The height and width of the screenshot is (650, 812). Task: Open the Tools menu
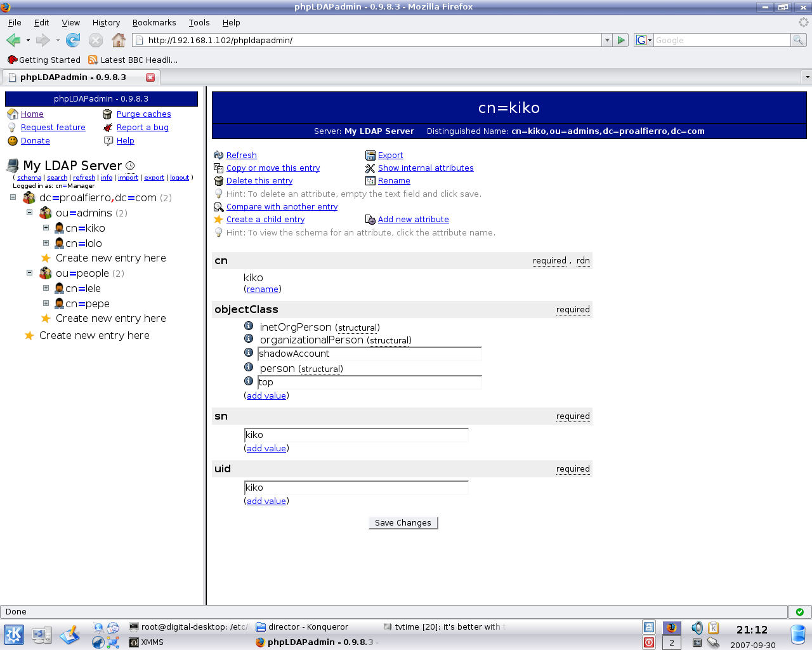199,23
